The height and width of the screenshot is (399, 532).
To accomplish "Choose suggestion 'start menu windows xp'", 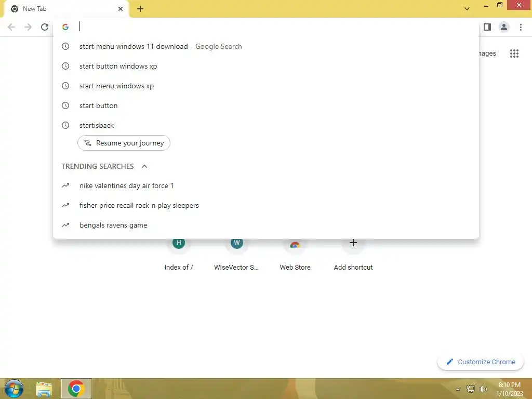I will pos(266,86).
